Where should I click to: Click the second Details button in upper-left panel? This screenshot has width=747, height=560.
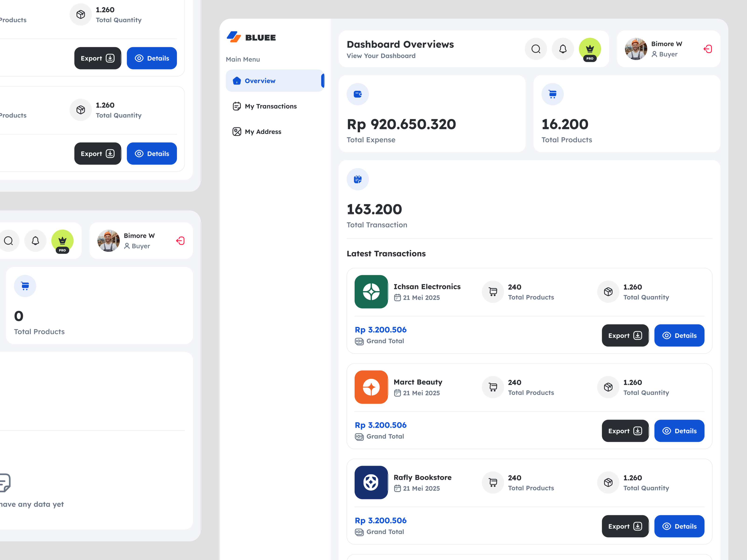(x=152, y=154)
